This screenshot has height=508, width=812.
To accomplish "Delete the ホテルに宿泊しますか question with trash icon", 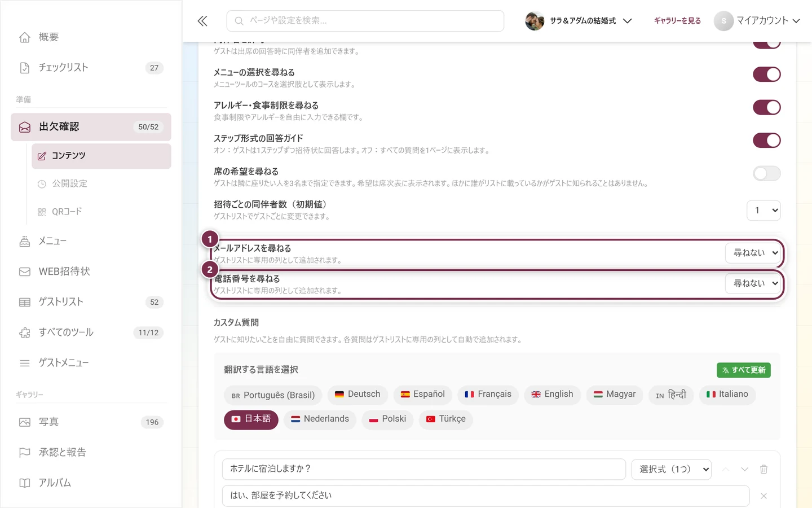I will tap(764, 469).
